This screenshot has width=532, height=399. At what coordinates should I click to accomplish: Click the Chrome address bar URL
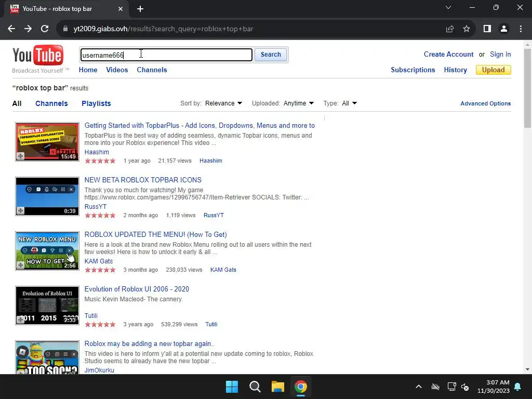(x=163, y=29)
